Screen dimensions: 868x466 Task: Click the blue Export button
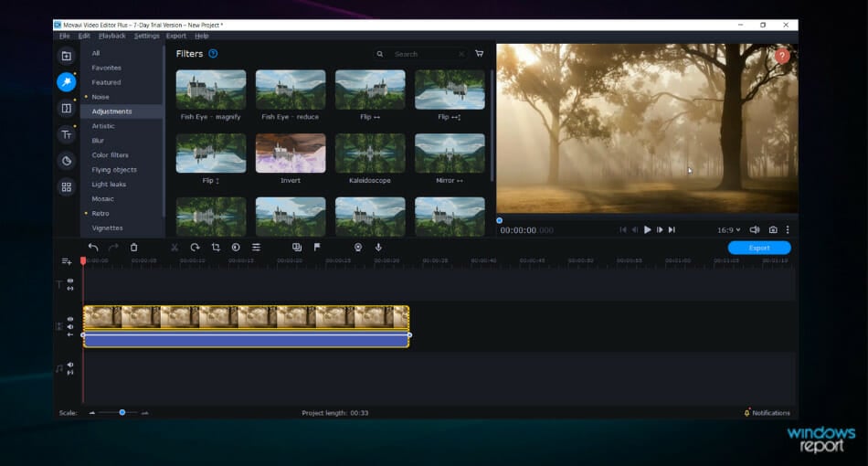pyautogui.click(x=759, y=248)
